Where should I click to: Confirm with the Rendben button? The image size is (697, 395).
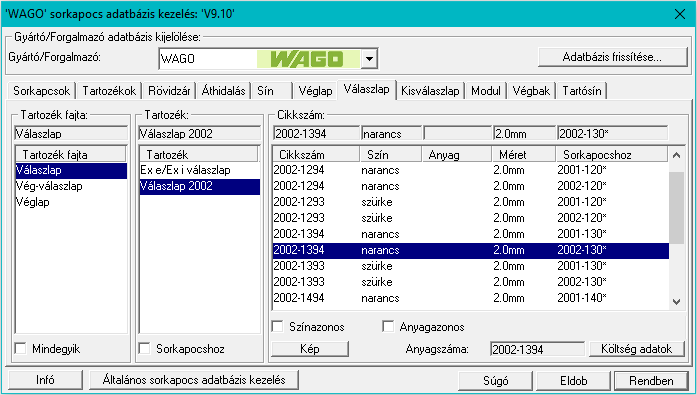[x=651, y=381]
